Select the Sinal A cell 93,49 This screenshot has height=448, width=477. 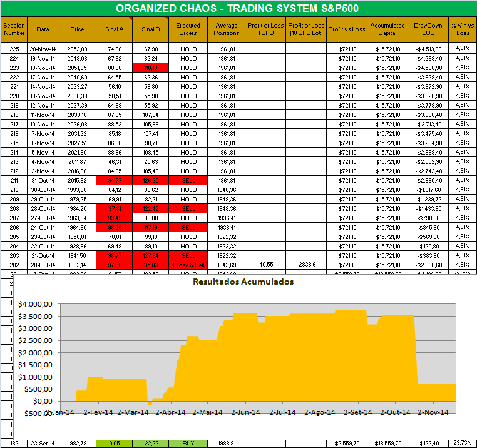(x=115, y=218)
